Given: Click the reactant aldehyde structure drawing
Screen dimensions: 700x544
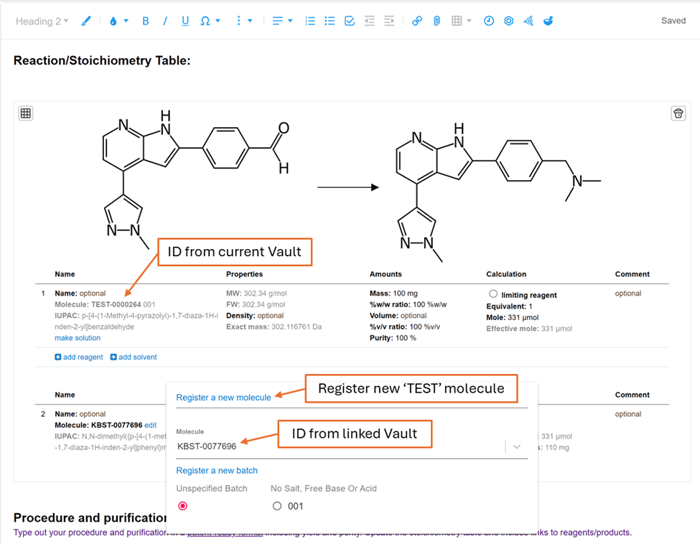Looking at the screenshot, I should pyautogui.click(x=196, y=179).
